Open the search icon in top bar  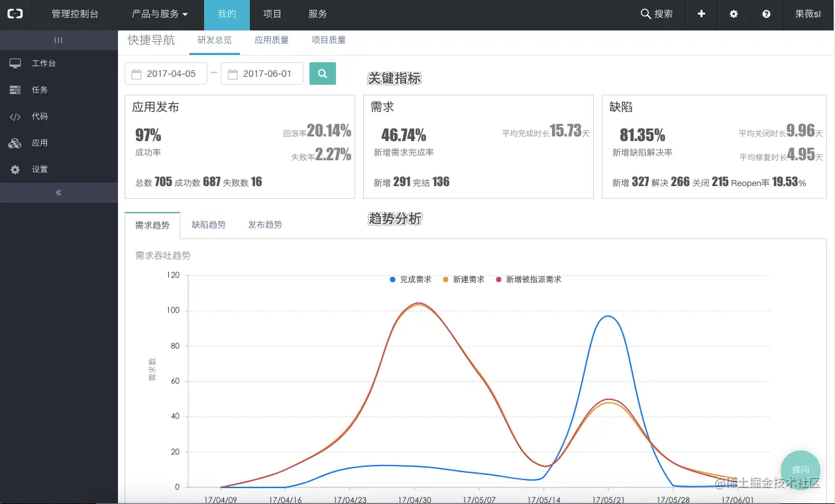pos(645,14)
